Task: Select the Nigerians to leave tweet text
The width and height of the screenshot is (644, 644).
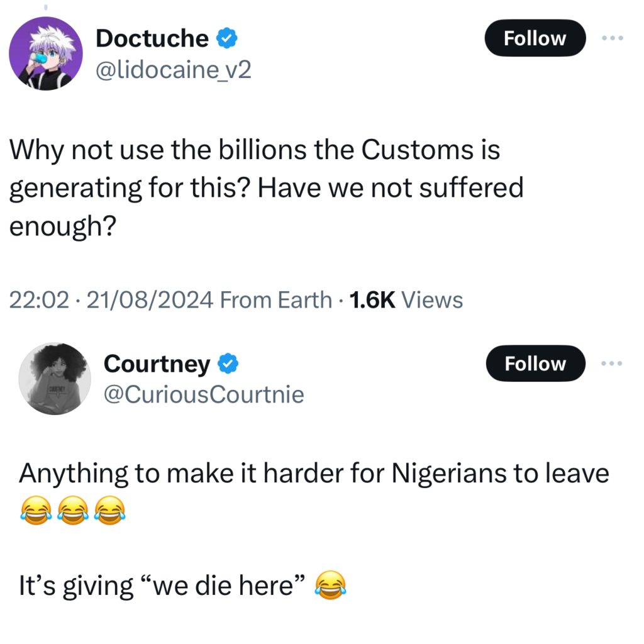Action: point(313,474)
